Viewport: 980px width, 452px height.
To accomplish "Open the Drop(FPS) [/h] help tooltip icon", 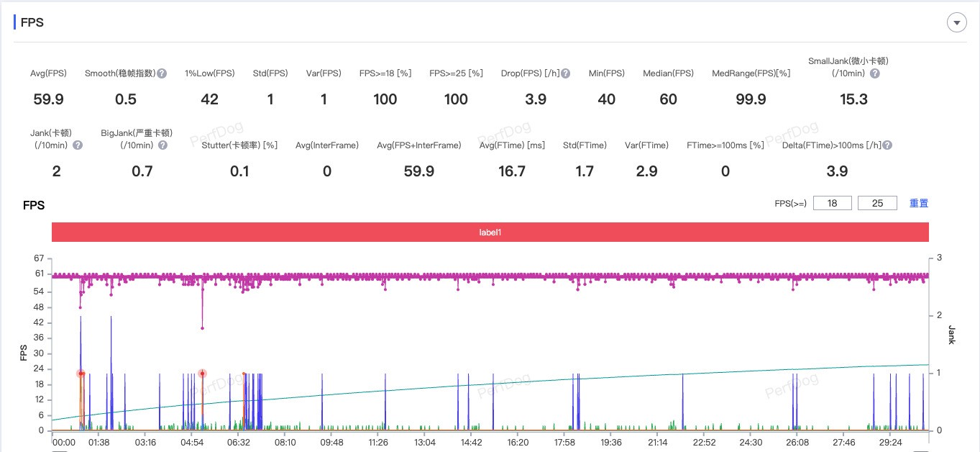I will [x=566, y=73].
